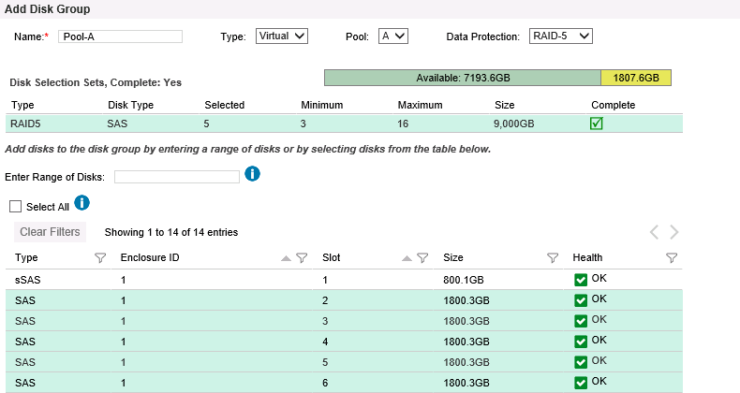Click the yellow 1807.6GB capacity segment

636,78
